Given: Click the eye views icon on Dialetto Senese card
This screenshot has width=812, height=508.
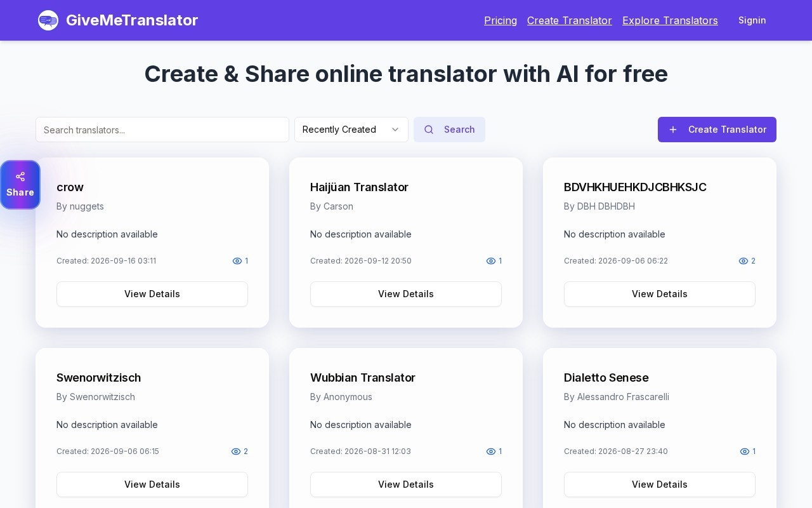Looking at the screenshot, I should coord(745,451).
